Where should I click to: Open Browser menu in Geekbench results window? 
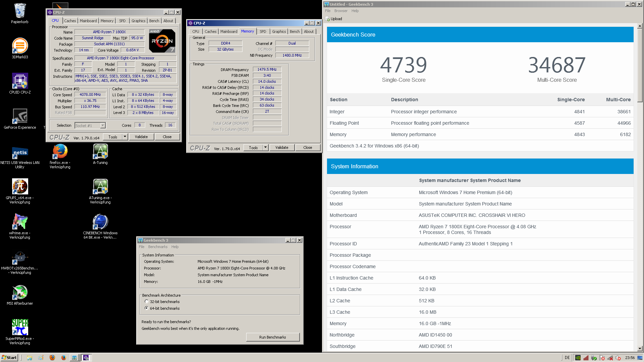341,11
